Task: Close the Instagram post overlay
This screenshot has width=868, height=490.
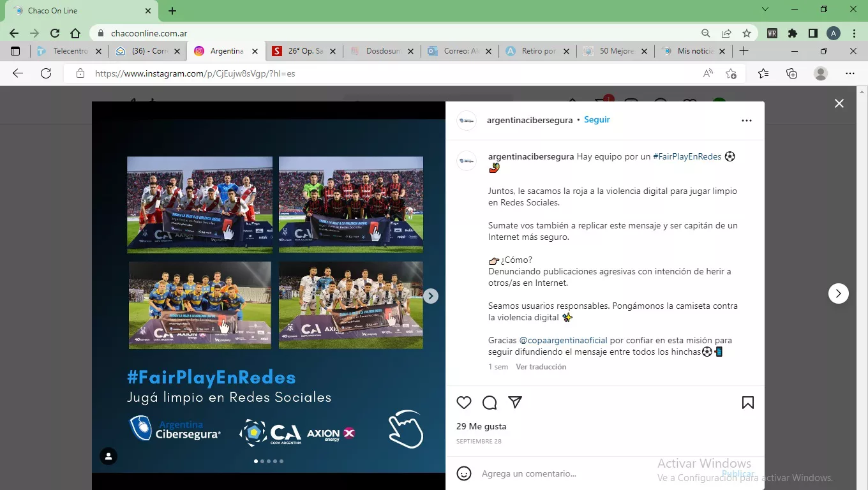Action: pos(839,103)
